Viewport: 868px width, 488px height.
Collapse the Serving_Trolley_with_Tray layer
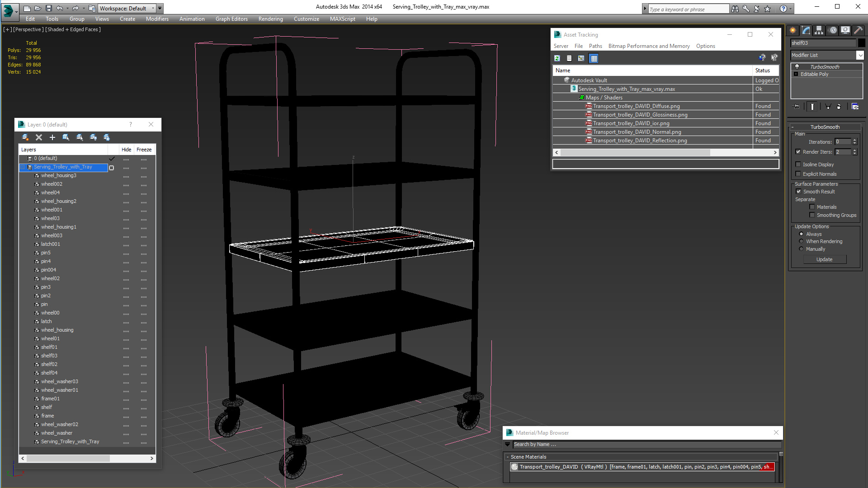[23, 167]
